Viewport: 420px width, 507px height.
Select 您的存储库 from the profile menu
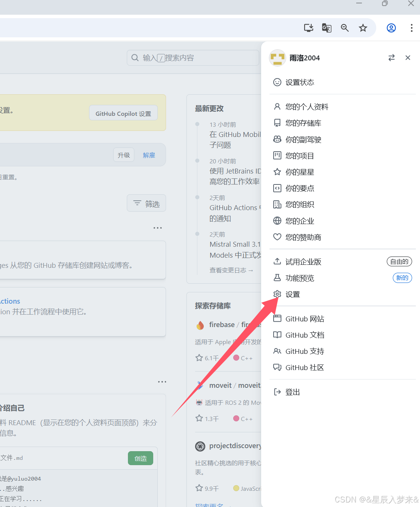(304, 123)
